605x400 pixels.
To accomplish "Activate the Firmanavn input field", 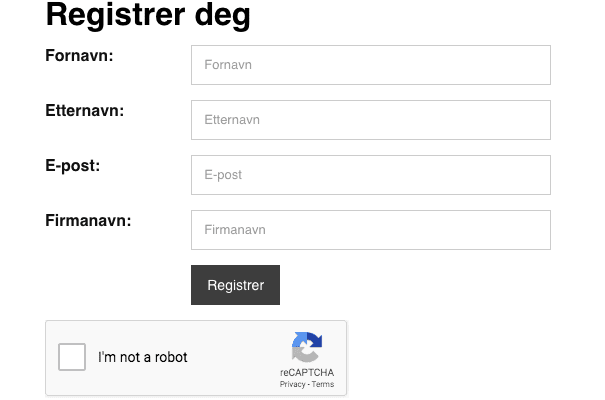I will coord(371,230).
